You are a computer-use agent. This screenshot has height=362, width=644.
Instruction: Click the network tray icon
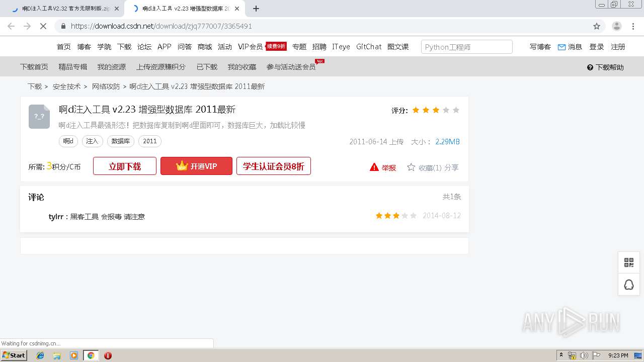(x=572, y=355)
